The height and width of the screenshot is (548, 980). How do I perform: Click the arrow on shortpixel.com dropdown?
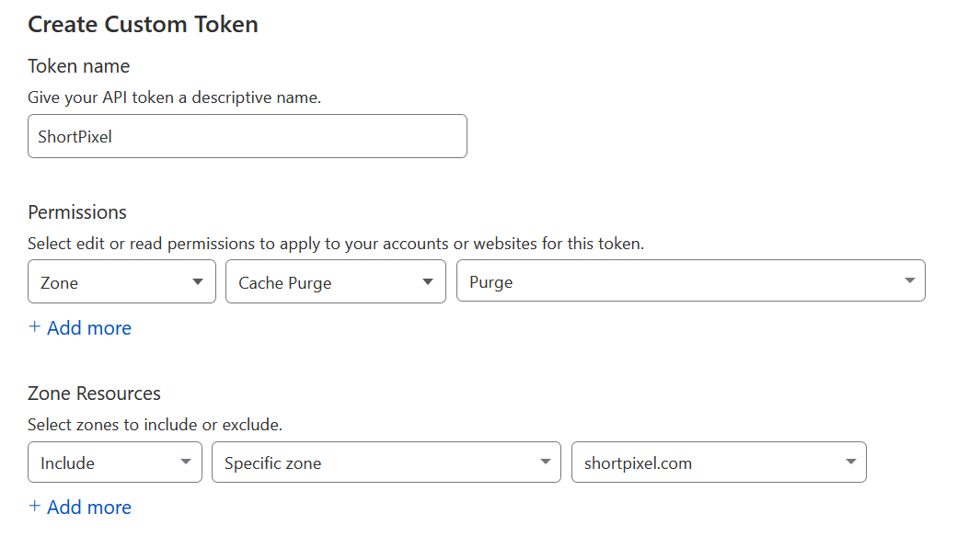coord(850,462)
